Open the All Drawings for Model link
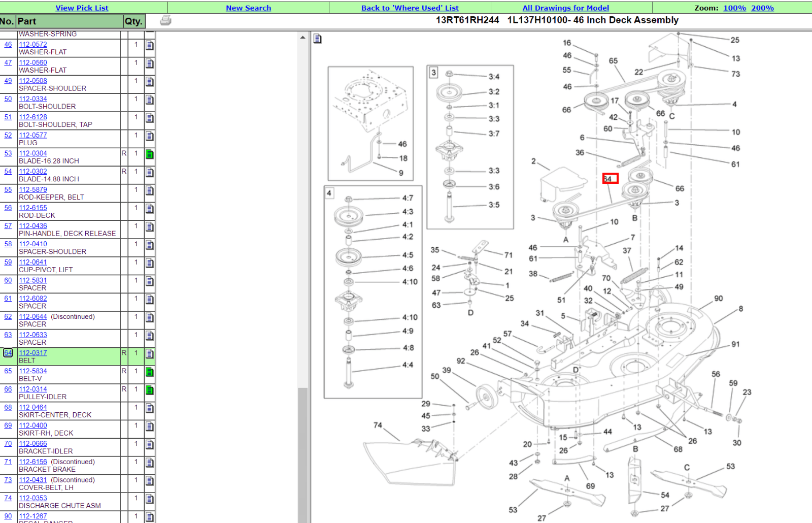 point(565,8)
